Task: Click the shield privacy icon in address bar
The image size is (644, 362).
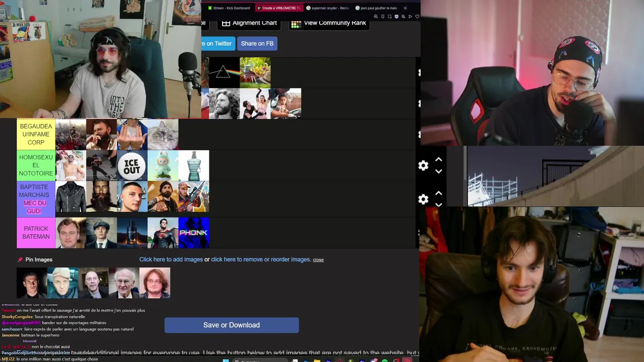Action: (396, 17)
